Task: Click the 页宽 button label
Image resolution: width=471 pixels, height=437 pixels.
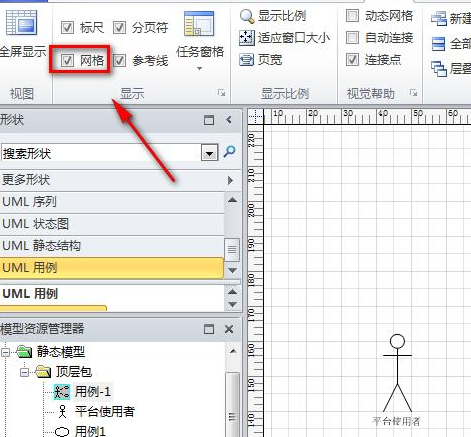Action: [x=270, y=60]
